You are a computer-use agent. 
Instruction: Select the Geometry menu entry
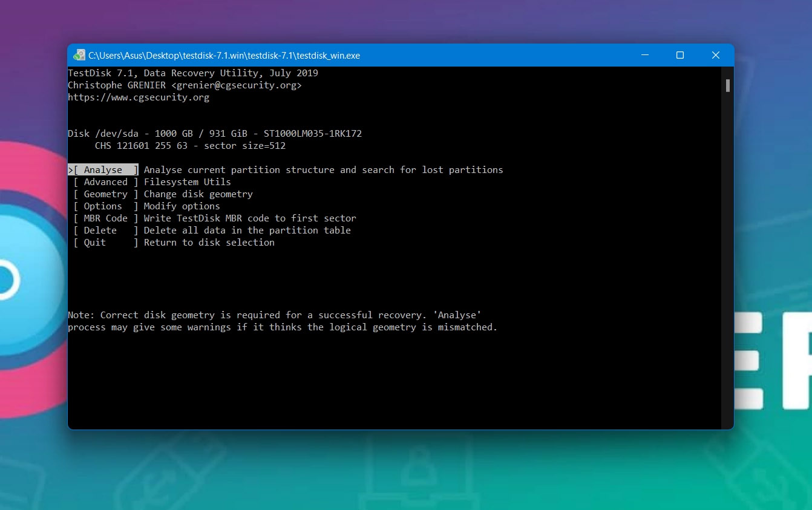(106, 194)
